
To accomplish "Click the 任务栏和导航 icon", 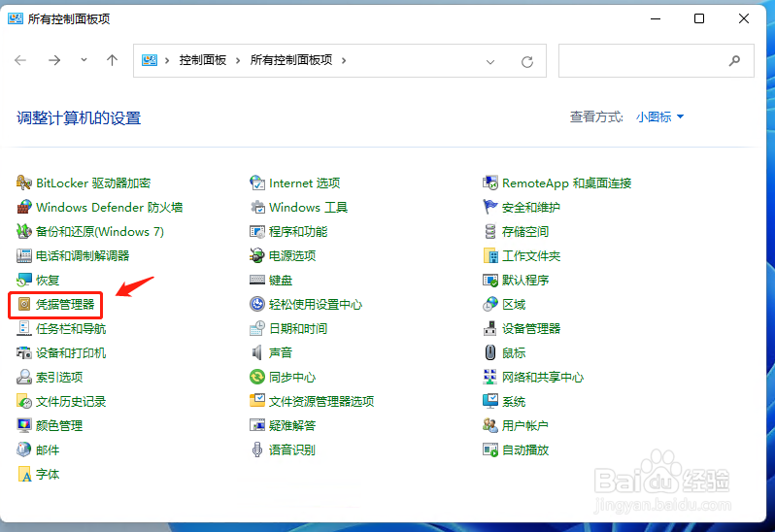I will (x=23, y=328).
